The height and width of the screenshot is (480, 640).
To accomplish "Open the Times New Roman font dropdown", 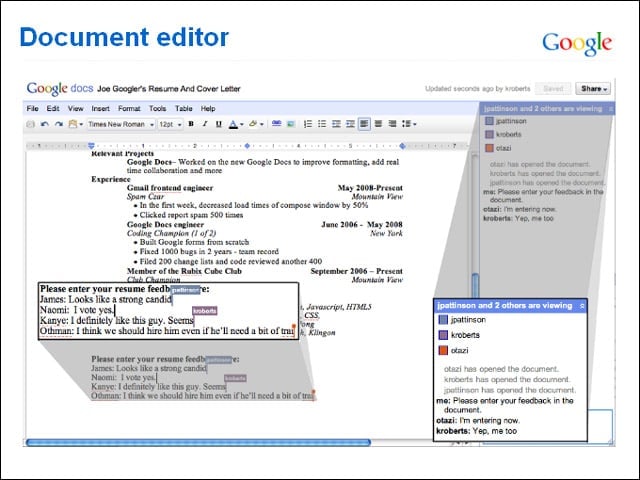I will pos(121,124).
